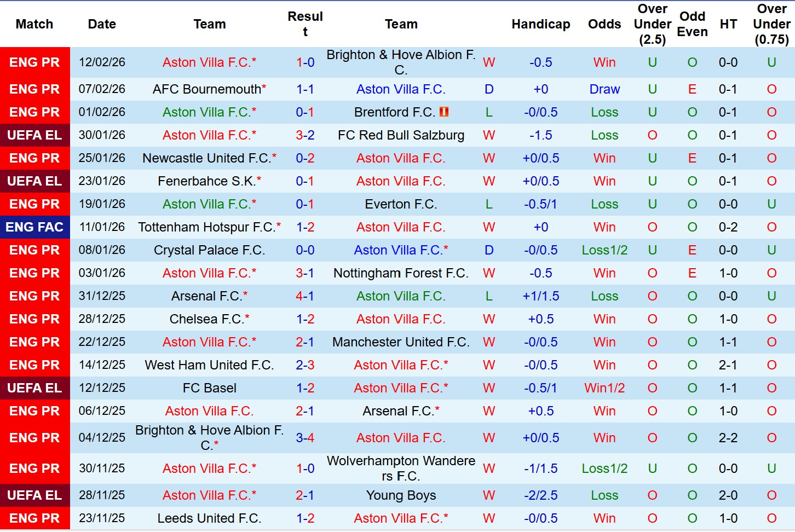Image resolution: width=795 pixels, height=532 pixels.
Task: Select the Wolverhampton Wanderers F.C. team name
Action: (x=401, y=469)
